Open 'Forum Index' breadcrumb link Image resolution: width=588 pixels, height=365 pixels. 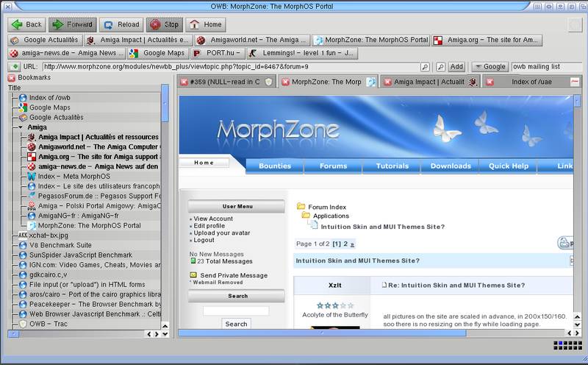point(327,207)
